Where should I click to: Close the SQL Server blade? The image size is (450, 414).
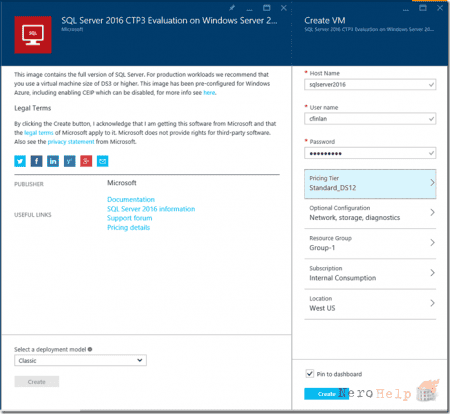284,8
